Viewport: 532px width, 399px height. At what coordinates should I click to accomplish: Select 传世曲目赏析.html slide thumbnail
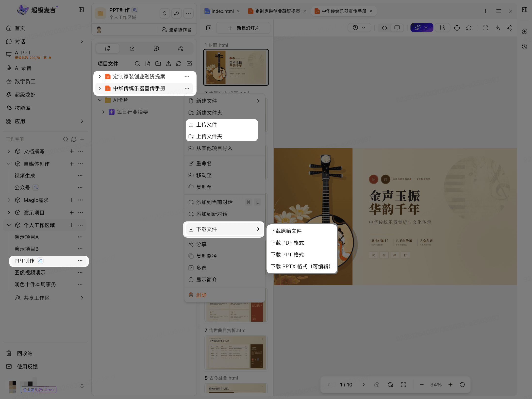236,352
